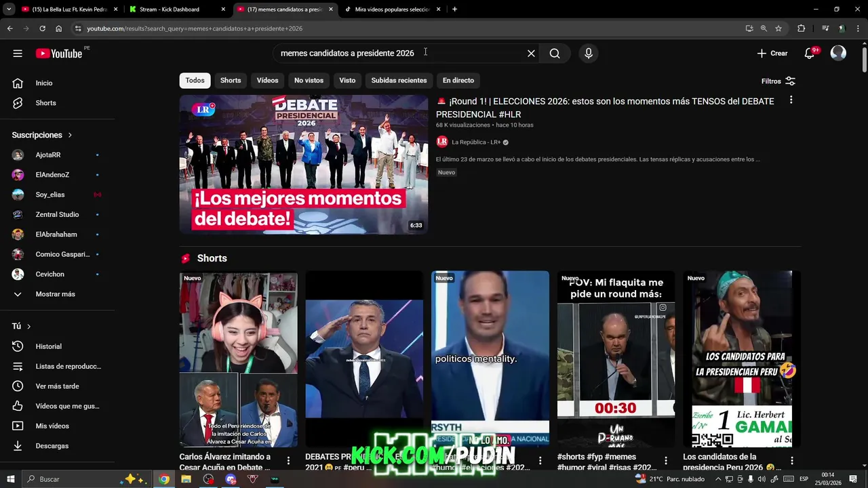The image size is (868, 488).
Task: Expand the Suscripciones section arrow
Action: [x=70, y=135]
